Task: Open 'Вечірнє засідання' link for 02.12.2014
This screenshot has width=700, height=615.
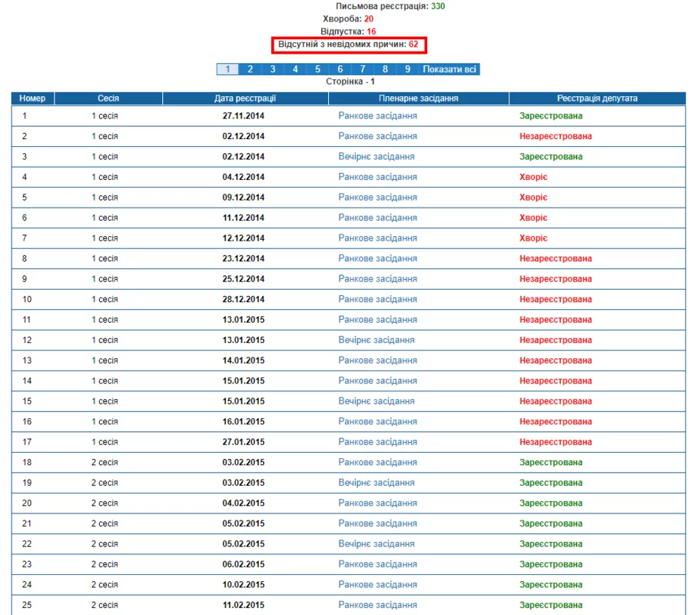Action: 377,157
